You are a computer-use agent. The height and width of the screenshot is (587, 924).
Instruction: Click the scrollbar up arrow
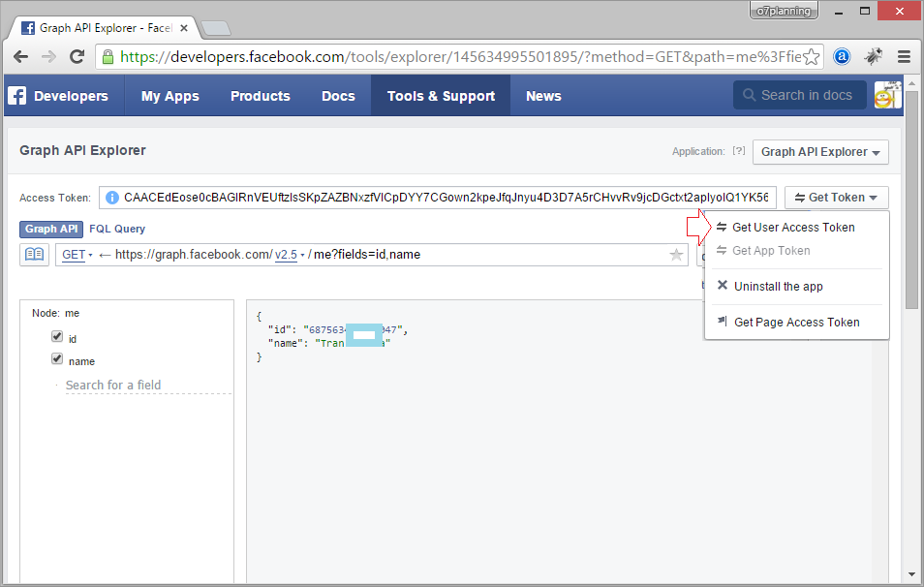point(911,83)
